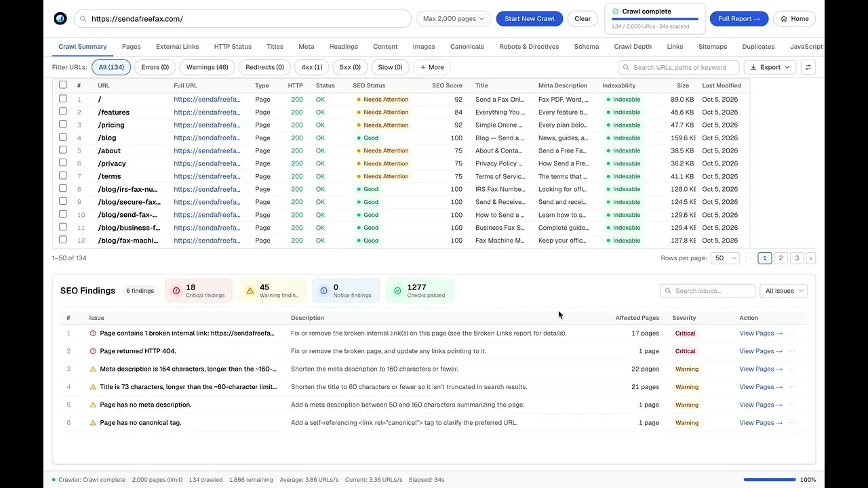View Pages for the HTTP 404 issue
This screenshot has height=488, width=868.
[761, 351]
